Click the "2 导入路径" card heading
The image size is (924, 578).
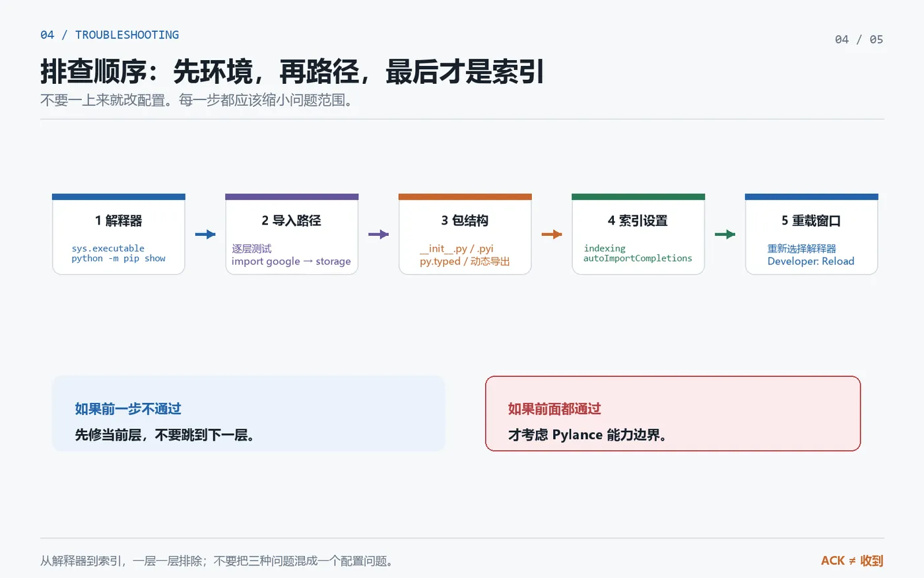click(292, 221)
